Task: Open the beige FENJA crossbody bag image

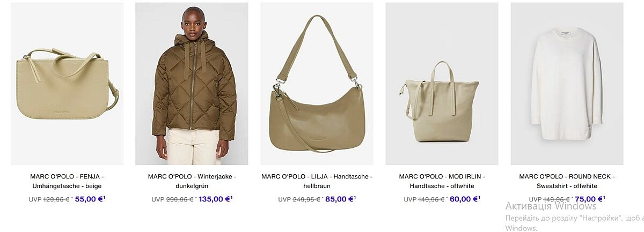Action: click(x=67, y=84)
